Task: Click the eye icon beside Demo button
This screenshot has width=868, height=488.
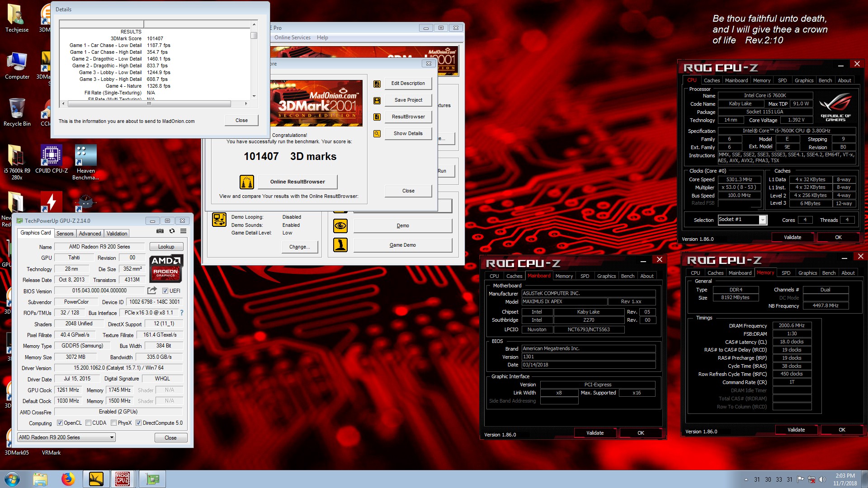Action: [340, 225]
